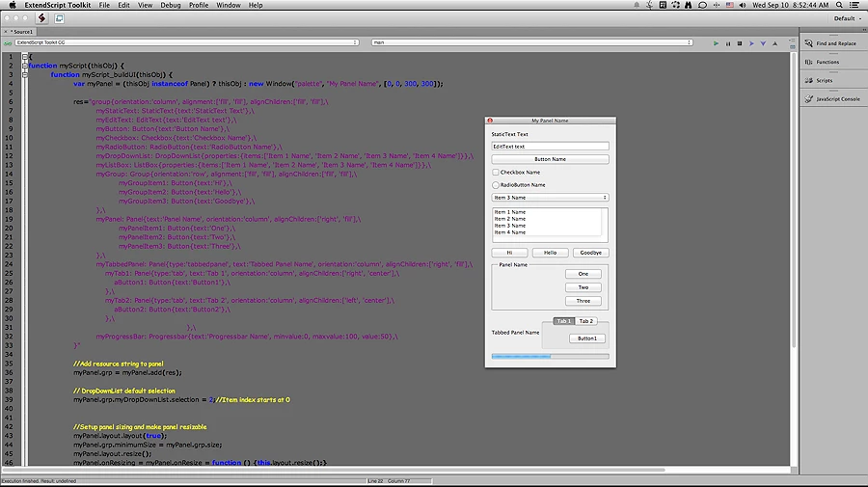The height and width of the screenshot is (487, 868).
Task: Switch to Tab 2 in tabbed panel
Action: click(x=585, y=321)
